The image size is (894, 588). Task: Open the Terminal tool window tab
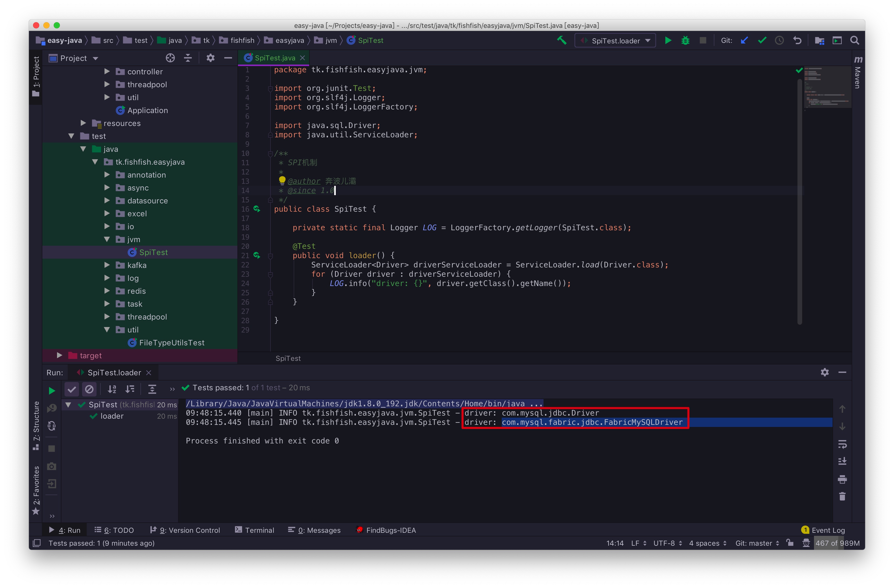click(x=255, y=530)
